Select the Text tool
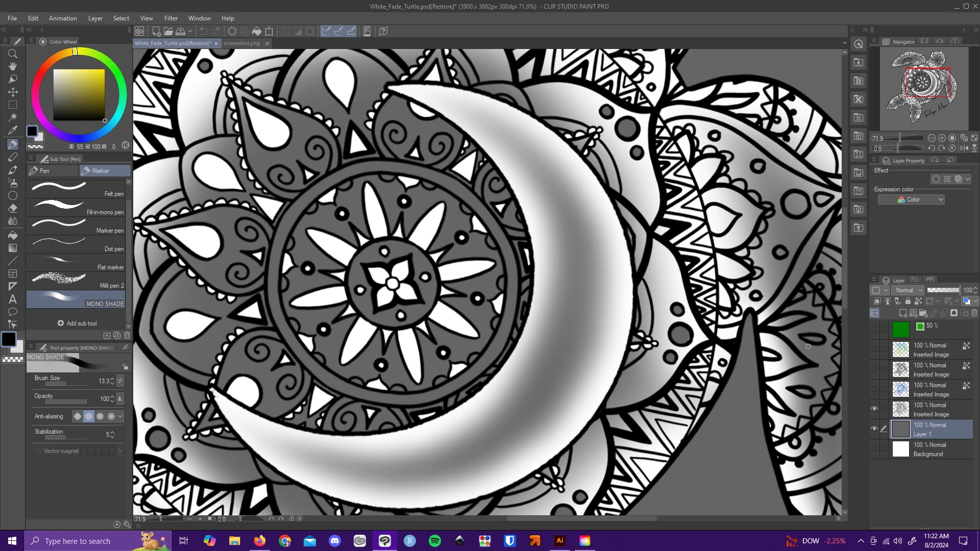Image resolution: width=980 pixels, height=551 pixels. [13, 299]
